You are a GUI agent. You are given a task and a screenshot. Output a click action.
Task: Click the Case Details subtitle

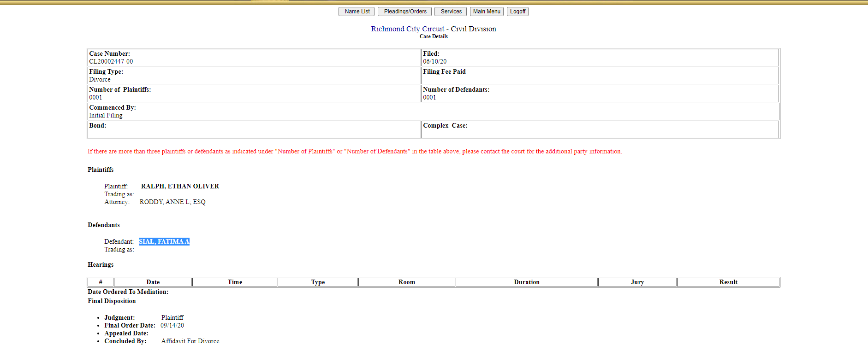(434, 36)
